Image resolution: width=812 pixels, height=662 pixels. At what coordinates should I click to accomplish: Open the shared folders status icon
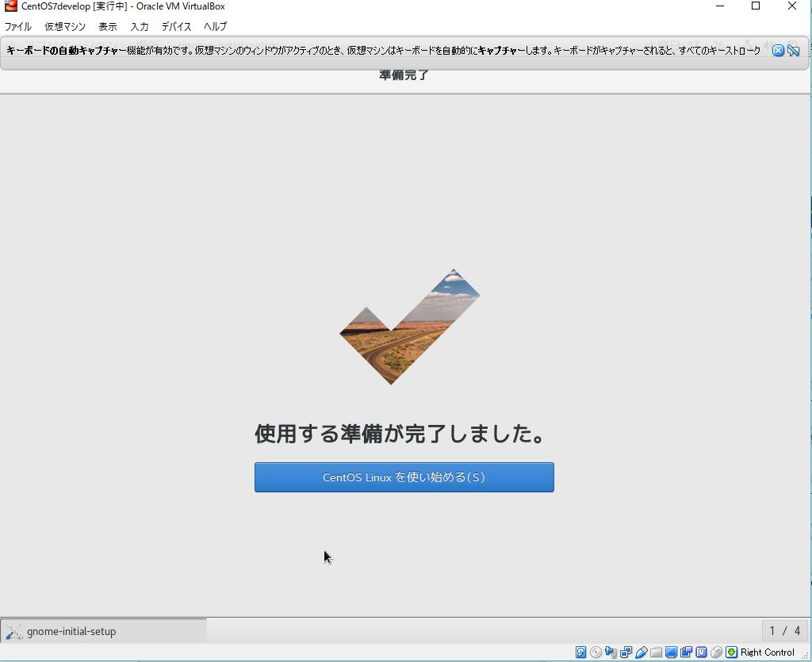point(655,652)
